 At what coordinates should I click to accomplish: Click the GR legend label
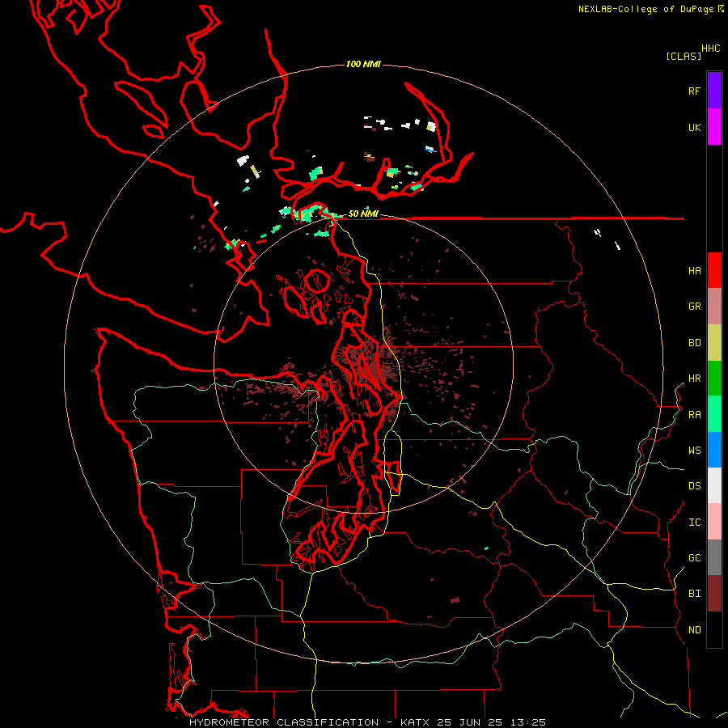(695, 307)
